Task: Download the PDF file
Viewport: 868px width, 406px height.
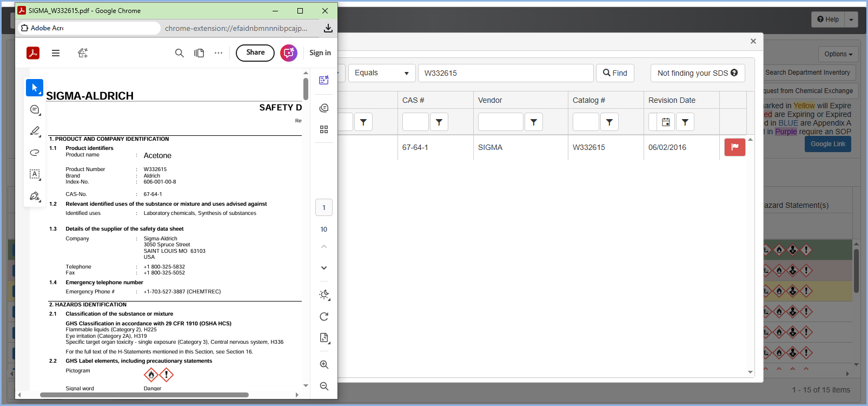Action: click(x=328, y=28)
